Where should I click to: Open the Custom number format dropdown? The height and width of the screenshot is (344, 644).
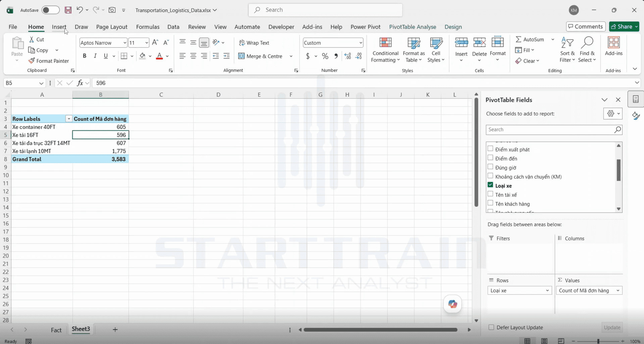[361, 43]
